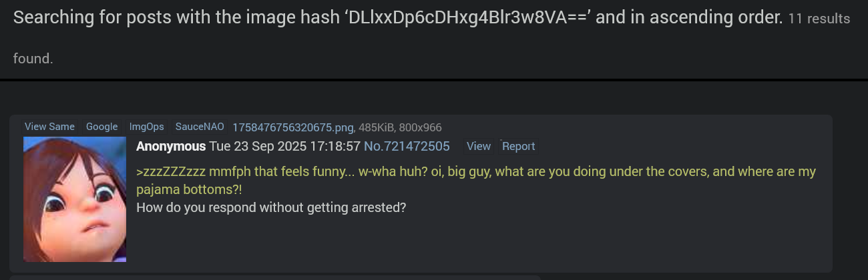The height and width of the screenshot is (280, 868).
Task: Click the next post's top edge below
Action: coord(275,277)
